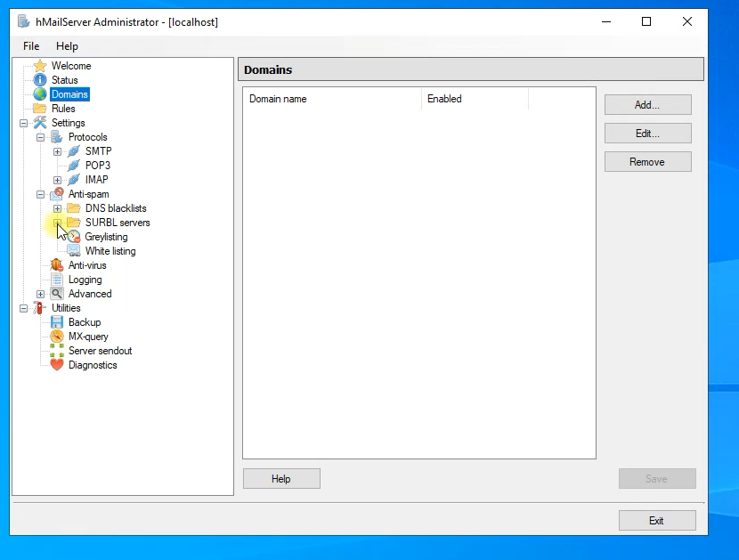Click the hMailServer title bar icon
Screen dimensions: 739x560
[x=23, y=21]
